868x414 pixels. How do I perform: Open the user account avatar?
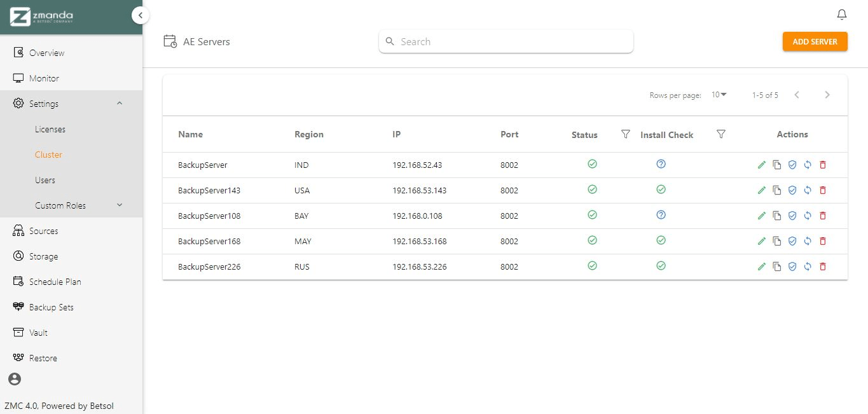tap(15, 379)
